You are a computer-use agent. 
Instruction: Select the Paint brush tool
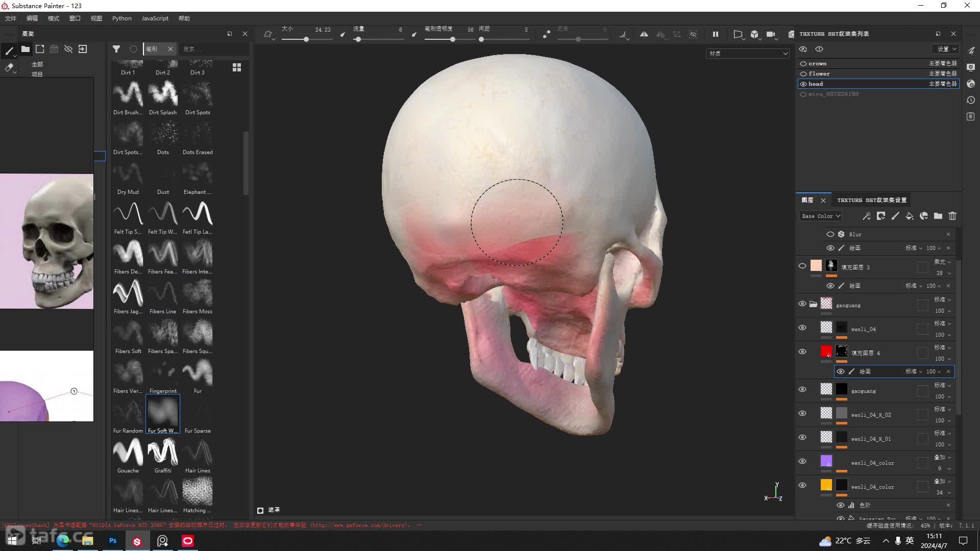pyautogui.click(x=9, y=51)
